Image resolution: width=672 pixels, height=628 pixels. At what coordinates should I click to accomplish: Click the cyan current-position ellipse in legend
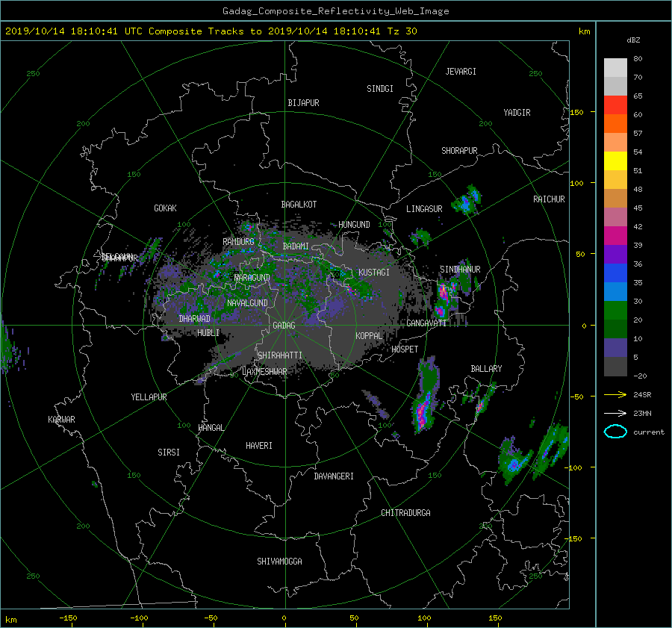615,432
